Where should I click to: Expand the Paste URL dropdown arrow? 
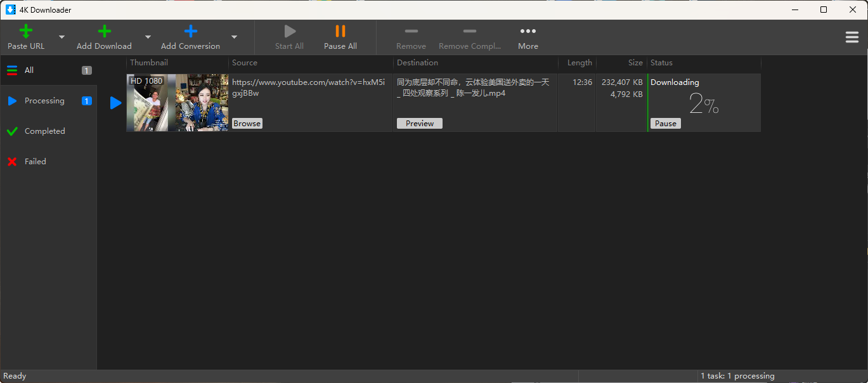coord(62,37)
